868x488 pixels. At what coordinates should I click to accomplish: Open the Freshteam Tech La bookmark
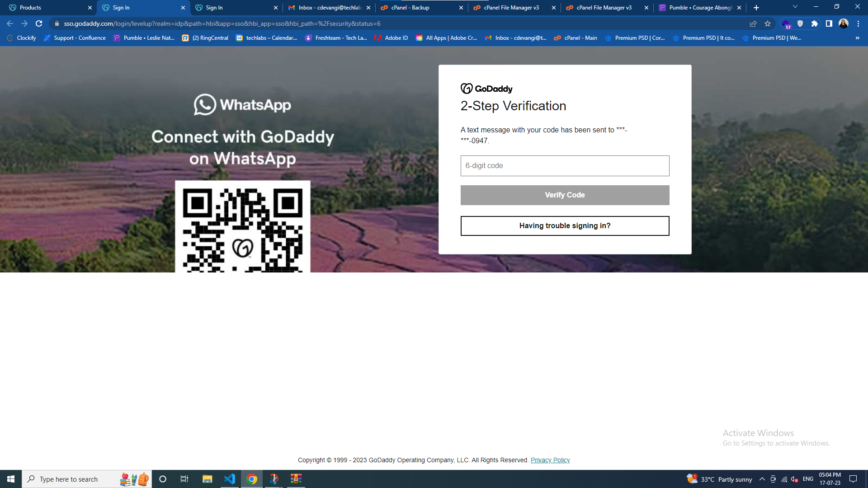(x=336, y=38)
